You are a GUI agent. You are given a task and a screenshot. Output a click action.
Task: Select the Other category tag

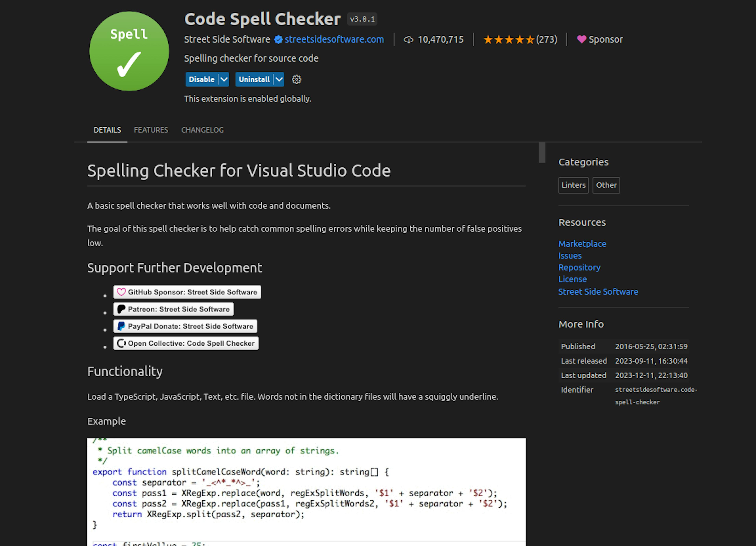coord(606,185)
